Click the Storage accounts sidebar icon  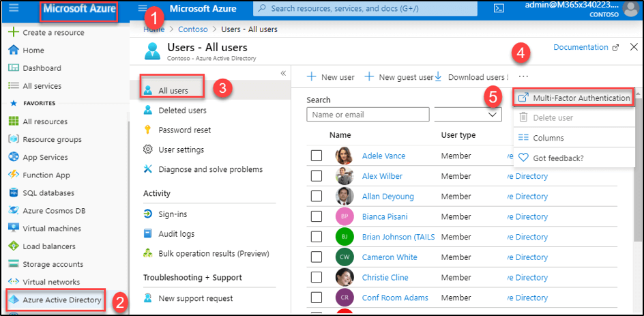pos(13,264)
